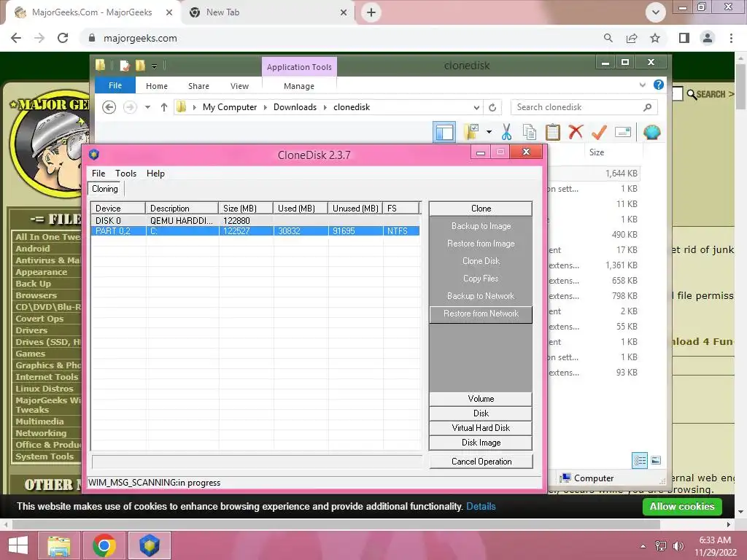Screen dimensions: 747x560
Task: Open the CloneDisk app in the taskbar
Action: 149,545
